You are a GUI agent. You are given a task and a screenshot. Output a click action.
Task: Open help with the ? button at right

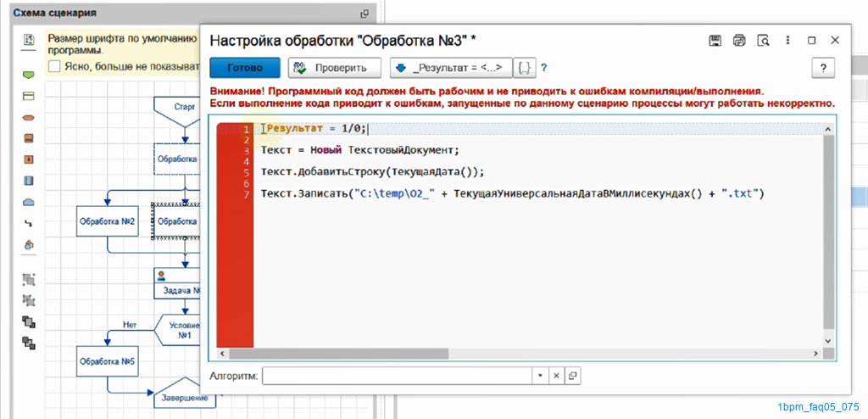coord(823,68)
